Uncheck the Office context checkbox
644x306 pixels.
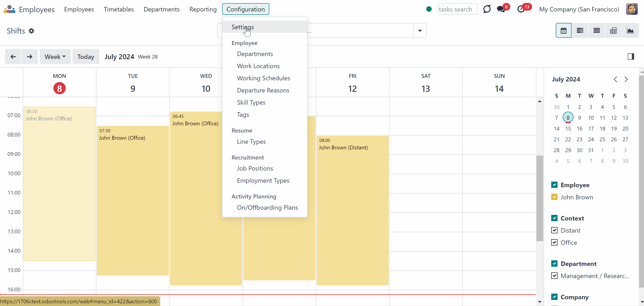click(x=554, y=243)
